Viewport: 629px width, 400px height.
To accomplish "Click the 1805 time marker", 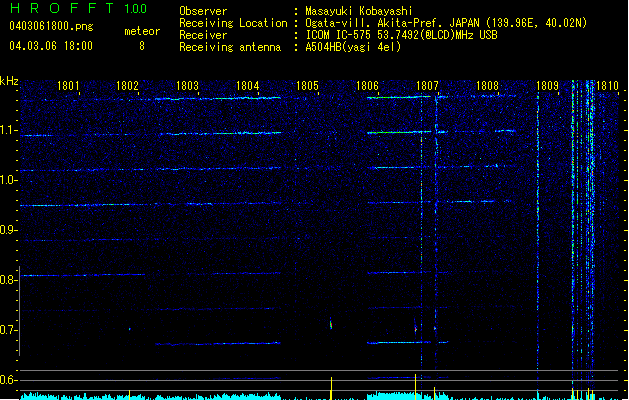I will click(307, 86).
